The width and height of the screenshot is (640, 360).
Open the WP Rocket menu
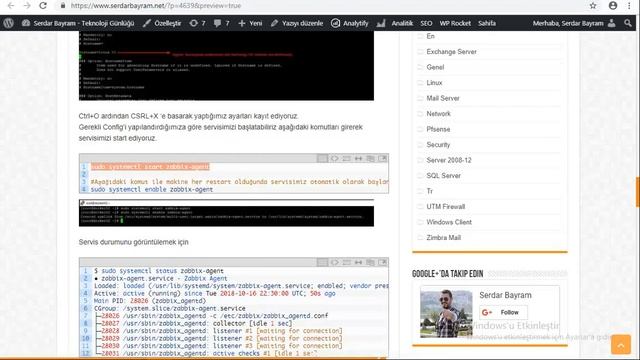(455, 23)
